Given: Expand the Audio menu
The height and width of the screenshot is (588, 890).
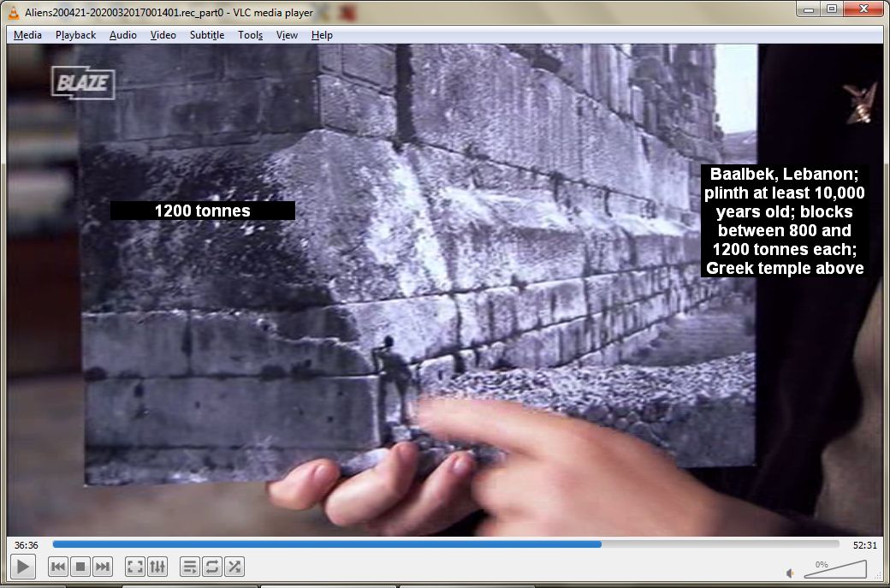Looking at the screenshot, I should (122, 35).
